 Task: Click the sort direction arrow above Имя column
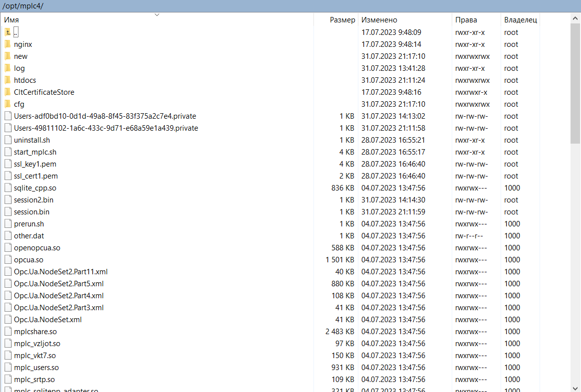157,15
